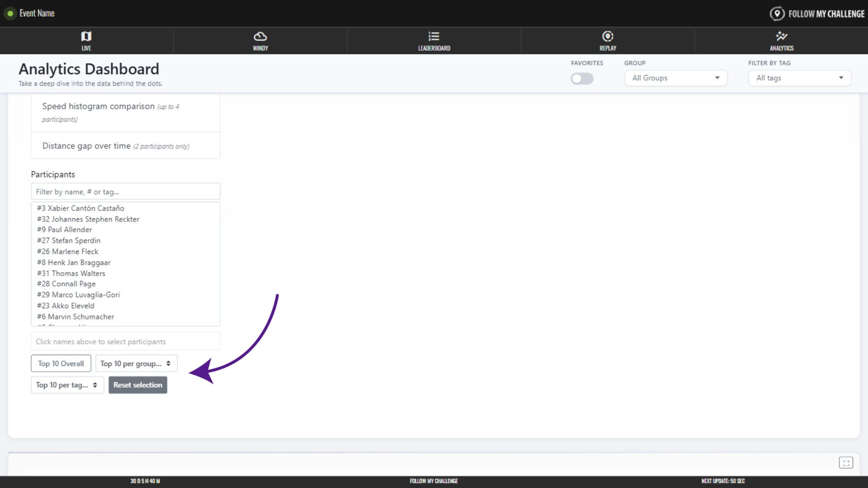Open the Live map icon
The image size is (868, 488).
[86, 36]
